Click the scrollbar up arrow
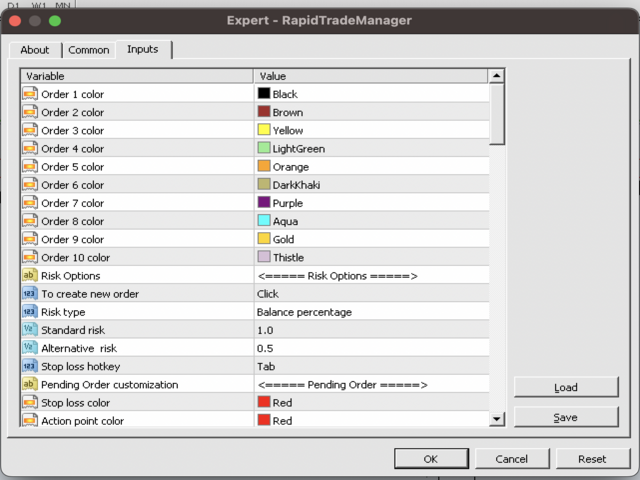 497,76
